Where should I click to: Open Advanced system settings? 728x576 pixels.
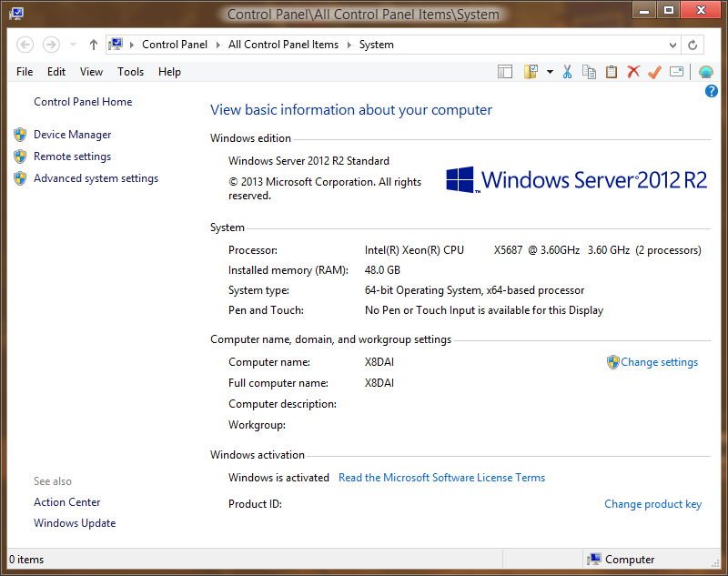[x=96, y=178]
